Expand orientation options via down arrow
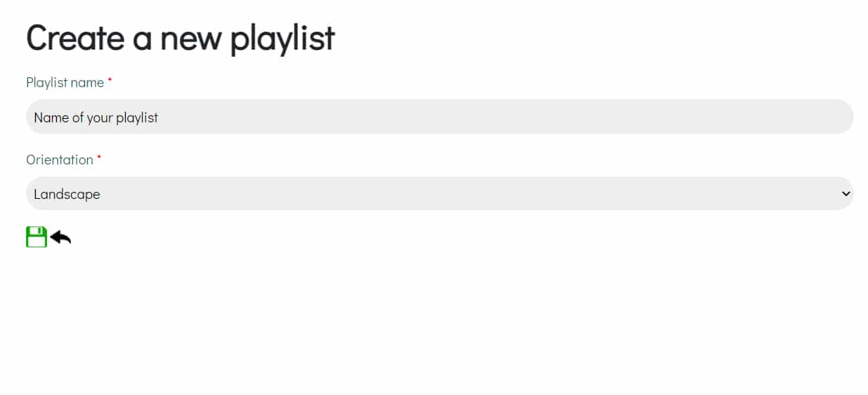 point(846,193)
